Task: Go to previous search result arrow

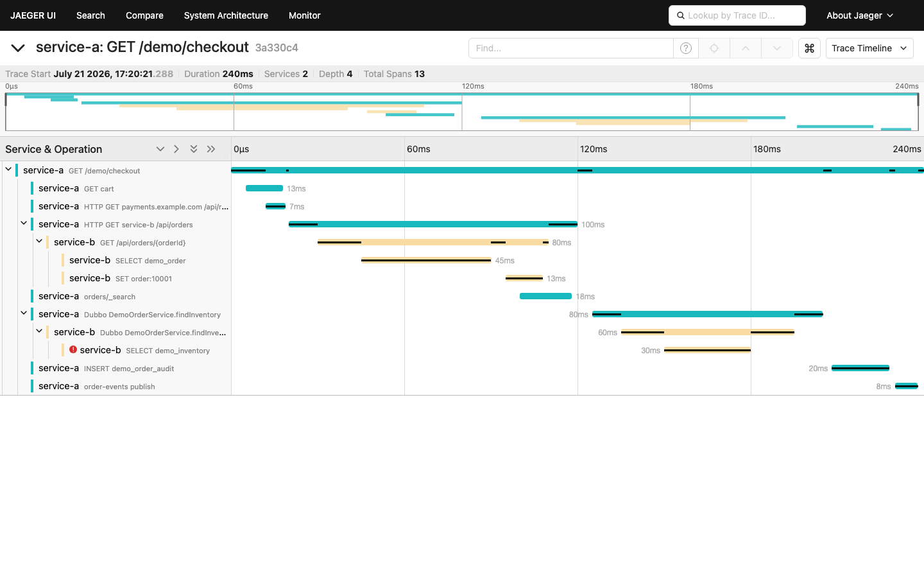Action: (746, 48)
